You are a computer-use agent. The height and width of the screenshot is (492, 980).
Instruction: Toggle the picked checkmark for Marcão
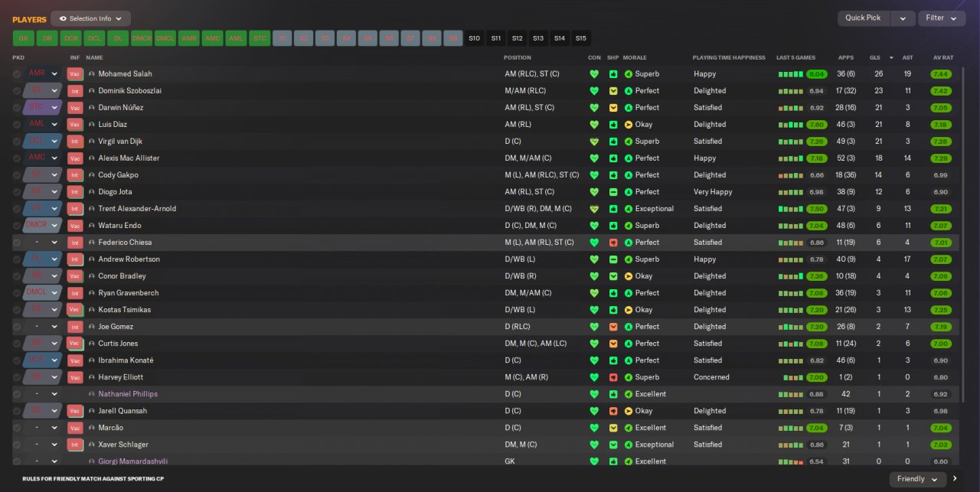point(17,428)
